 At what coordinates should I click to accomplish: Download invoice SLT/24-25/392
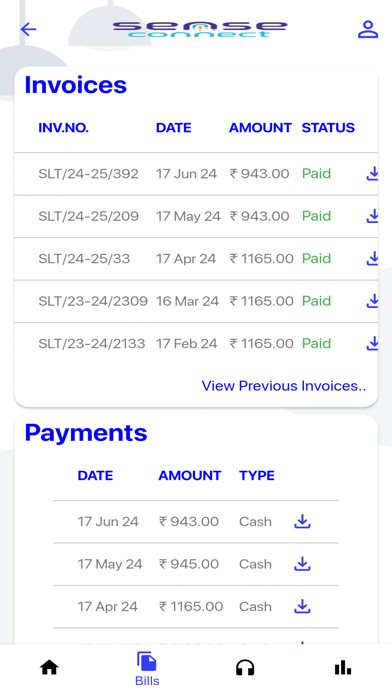(372, 174)
